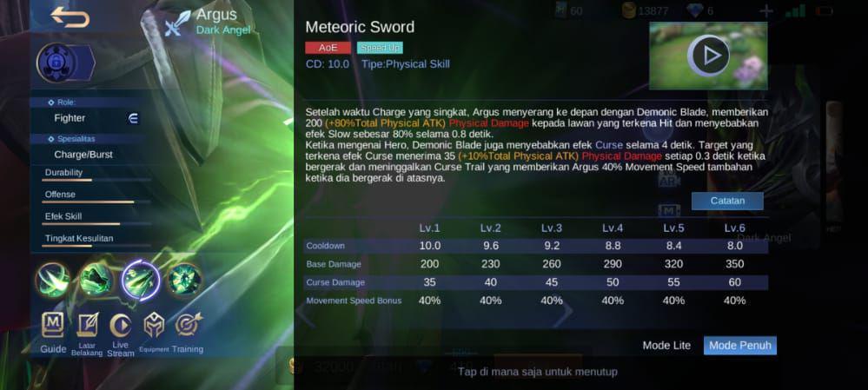Tap the Fighter role icon
This screenshot has height=390, width=868.
134,118
